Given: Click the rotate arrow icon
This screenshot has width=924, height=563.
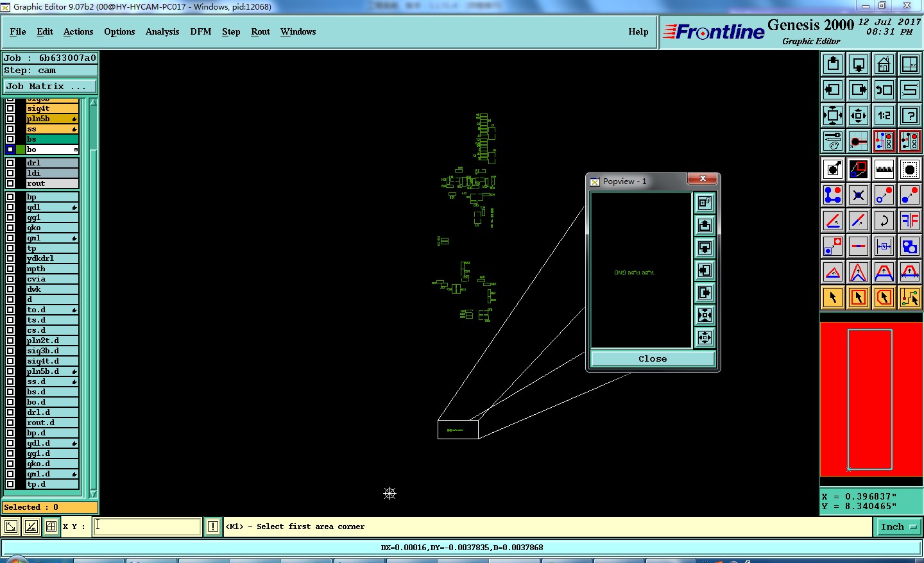Looking at the screenshot, I should (x=884, y=221).
